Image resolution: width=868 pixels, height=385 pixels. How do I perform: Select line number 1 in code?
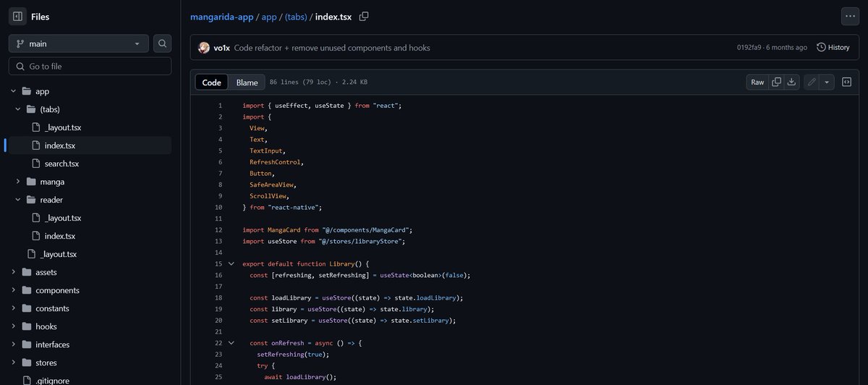220,106
